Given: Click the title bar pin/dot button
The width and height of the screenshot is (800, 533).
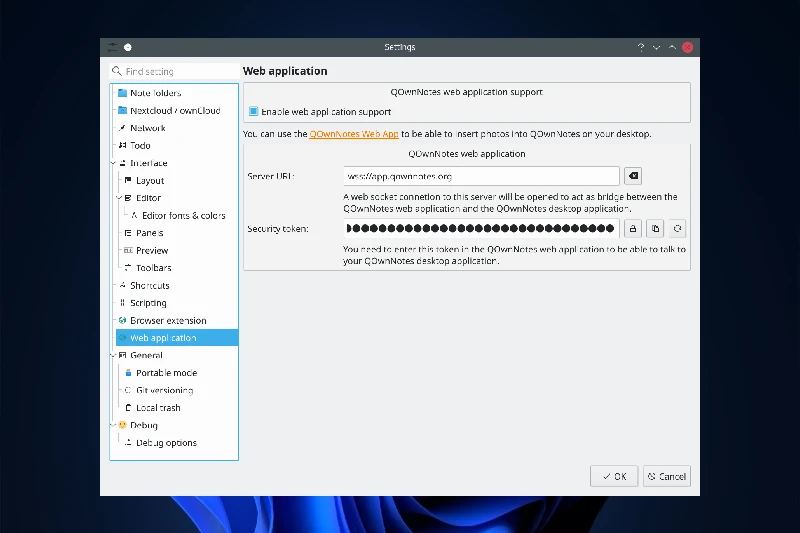Looking at the screenshot, I should coord(128,47).
